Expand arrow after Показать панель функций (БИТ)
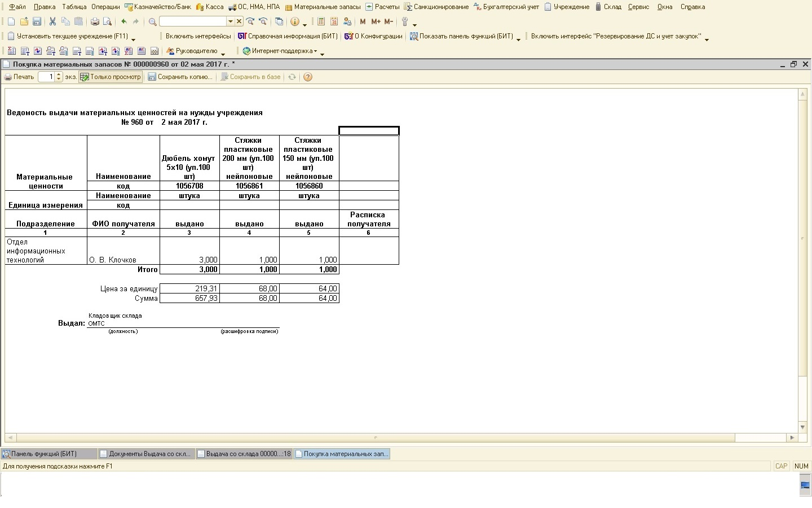The height and width of the screenshot is (508, 812). click(518, 39)
